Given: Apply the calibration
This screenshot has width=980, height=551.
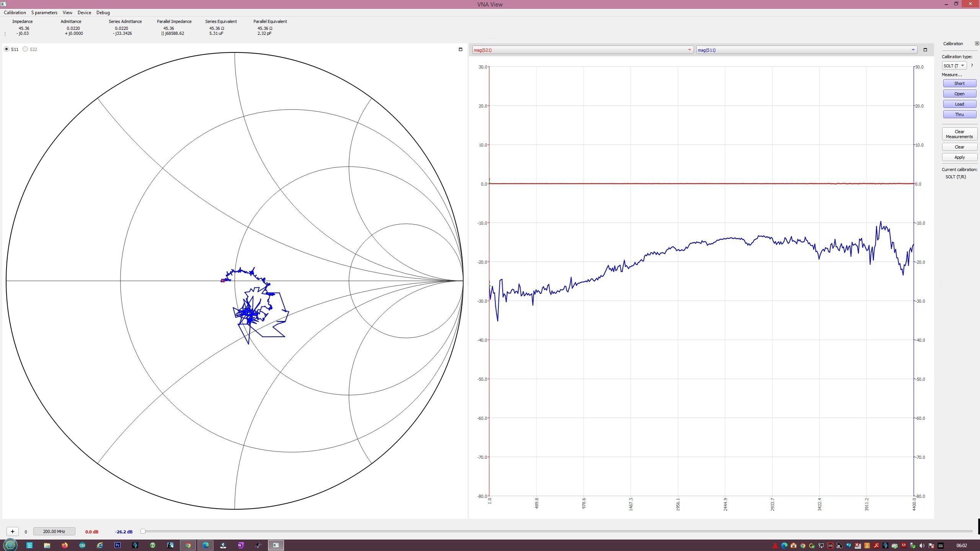Looking at the screenshot, I should (959, 157).
